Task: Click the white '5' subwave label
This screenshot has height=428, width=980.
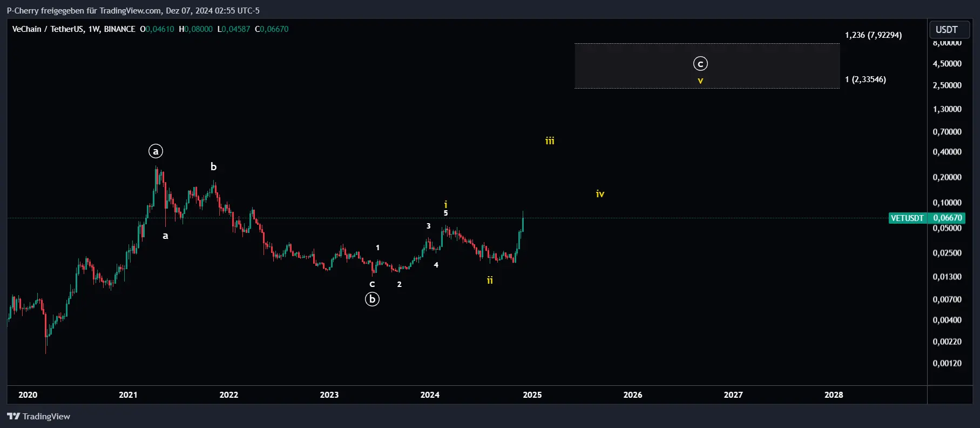Action: [x=445, y=213]
